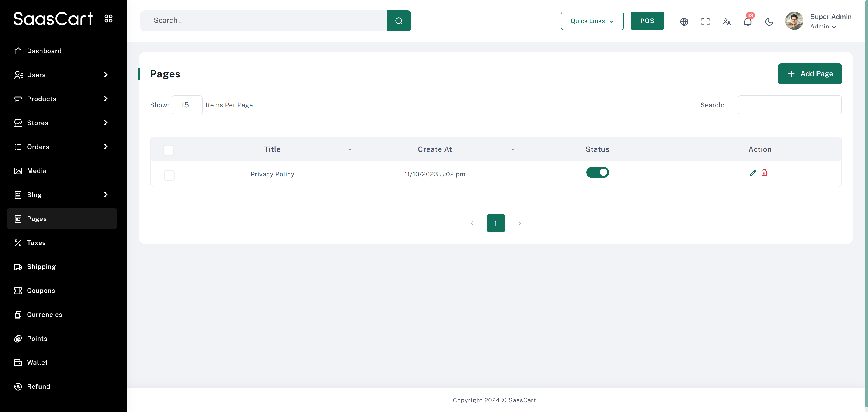Select the Privacy Policy row checkbox
Image resolution: width=868 pixels, height=412 pixels.
[x=169, y=175]
